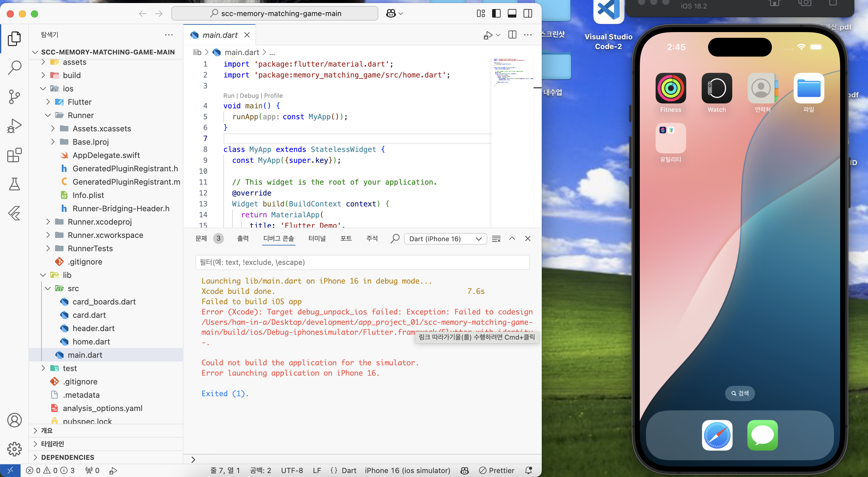Viewport: 868px width, 477px height.
Task: Open the Flutter/Dart sidebar view
Action: (14, 213)
